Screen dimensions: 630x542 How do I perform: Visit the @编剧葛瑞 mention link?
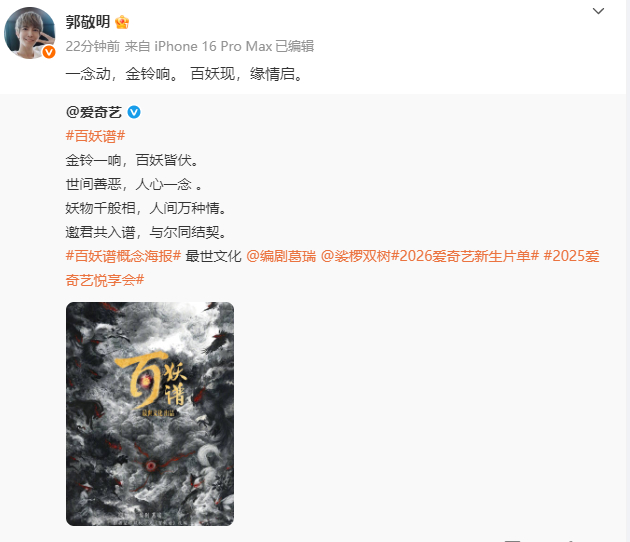point(281,256)
